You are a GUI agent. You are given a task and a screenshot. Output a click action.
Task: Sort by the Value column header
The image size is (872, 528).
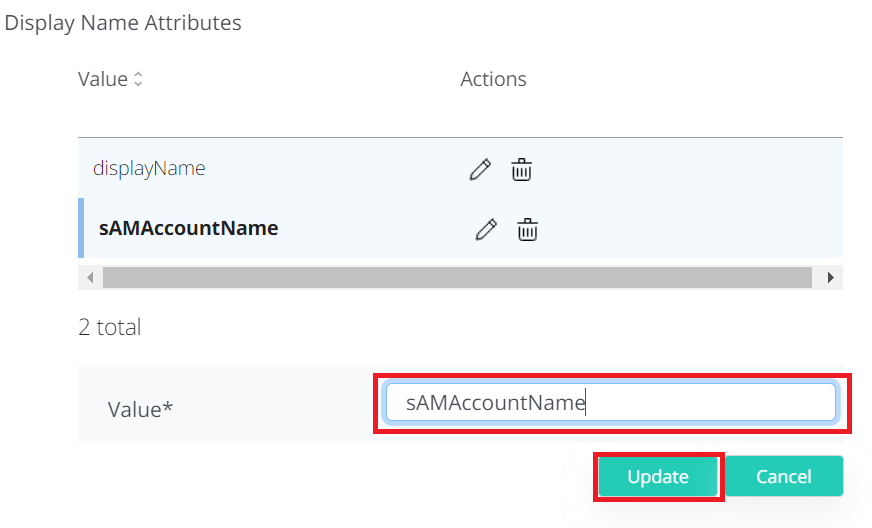tap(103, 79)
